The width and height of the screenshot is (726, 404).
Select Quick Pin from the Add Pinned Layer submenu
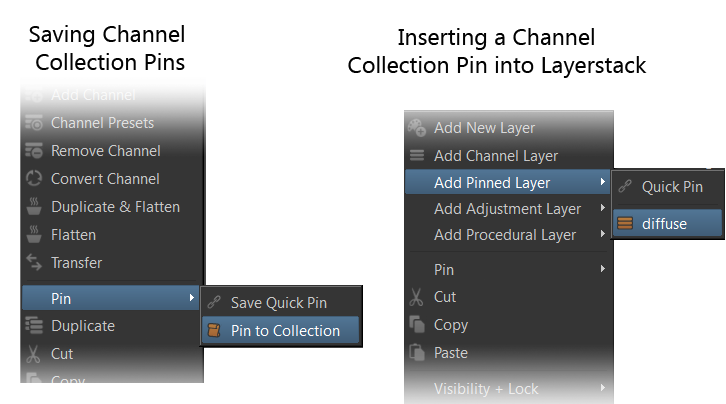[x=672, y=186]
